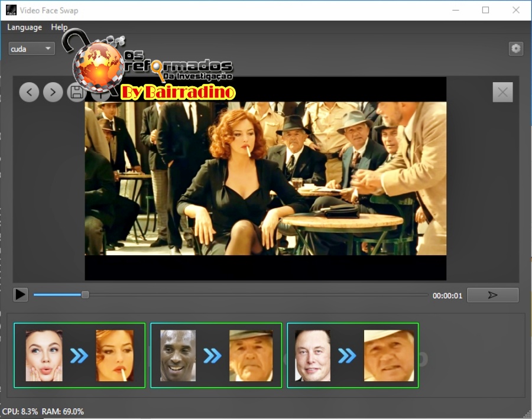The image size is (532, 419).
Task: Click the RAM: 69.0% status text
Action: coord(63,411)
